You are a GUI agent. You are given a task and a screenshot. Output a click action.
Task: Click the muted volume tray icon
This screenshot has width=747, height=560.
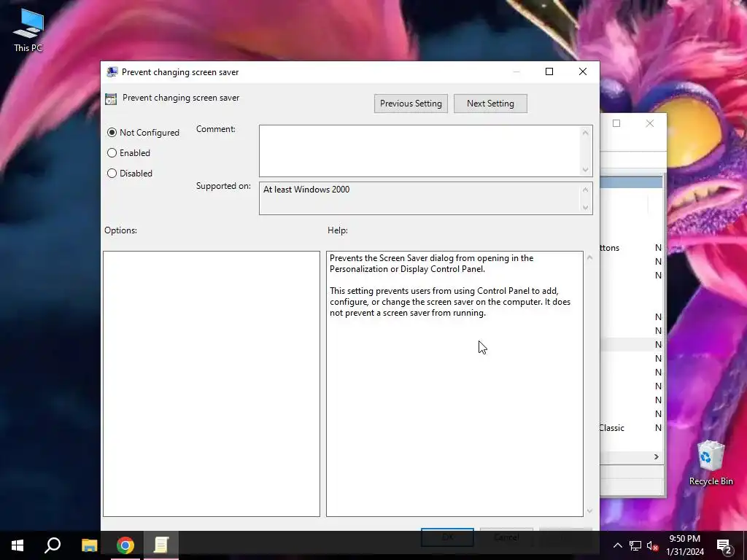(652, 545)
